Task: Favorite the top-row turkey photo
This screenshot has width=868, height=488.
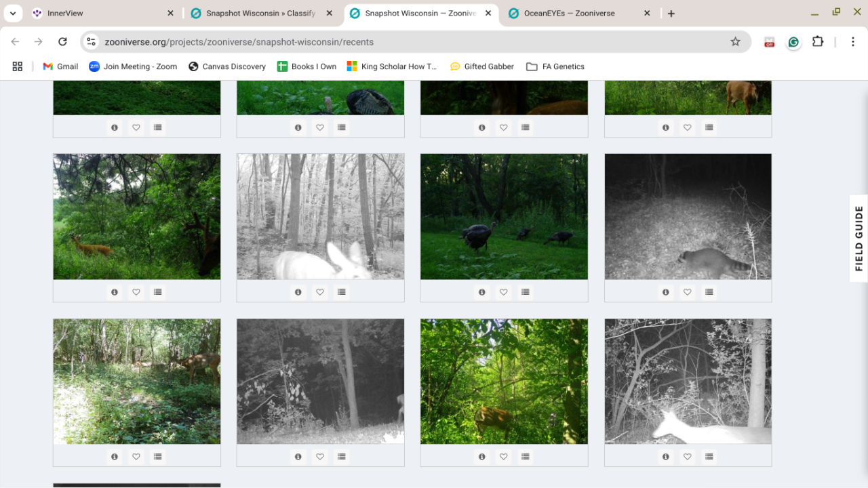Action: pyautogui.click(x=320, y=127)
